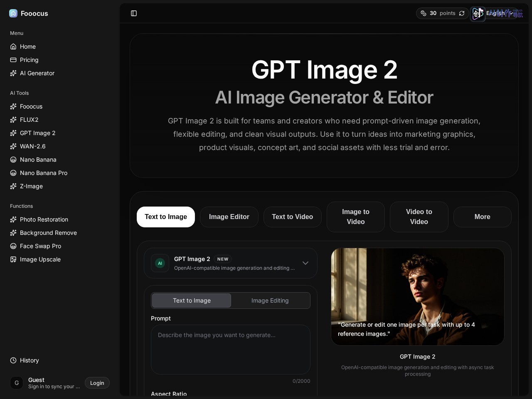Click the Guest avatar G icon
This screenshot has width=532, height=399.
coord(17,383)
